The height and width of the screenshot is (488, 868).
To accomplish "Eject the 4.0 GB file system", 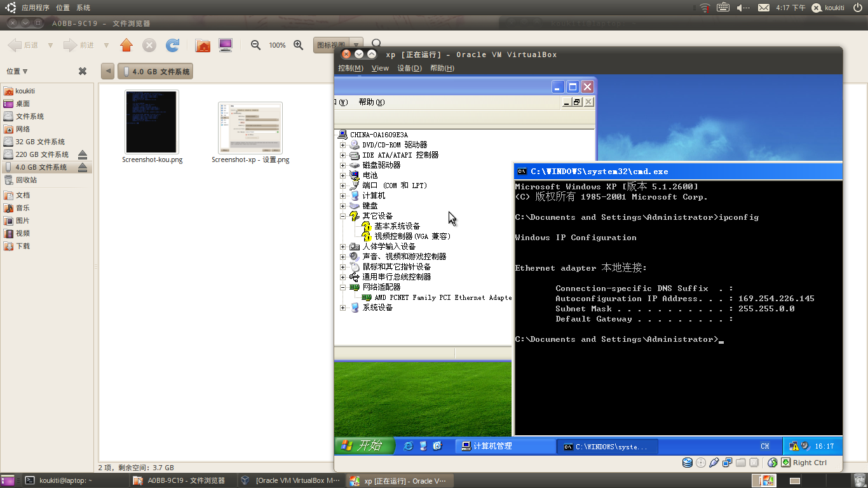I will click(83, 167).
